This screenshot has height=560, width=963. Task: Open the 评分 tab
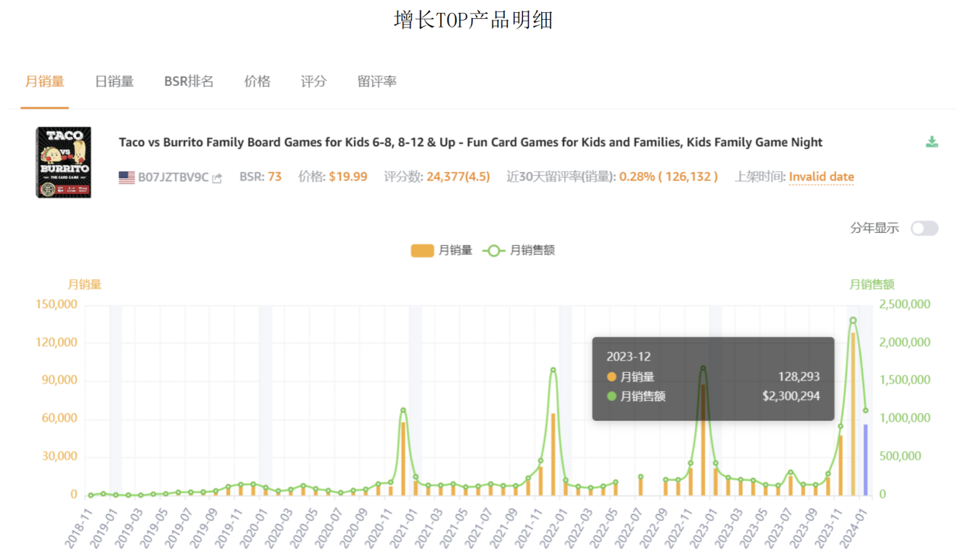pos(314,81)
